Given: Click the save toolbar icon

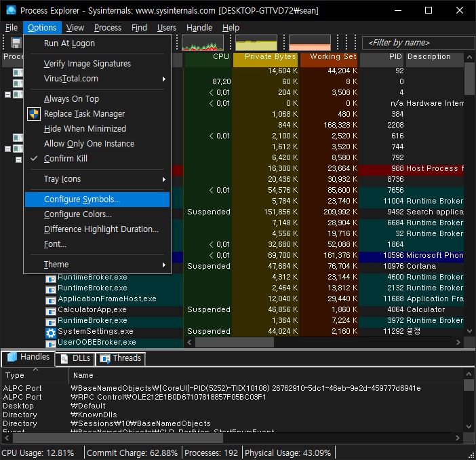Looking at the screenshot, I should [16, 43].
